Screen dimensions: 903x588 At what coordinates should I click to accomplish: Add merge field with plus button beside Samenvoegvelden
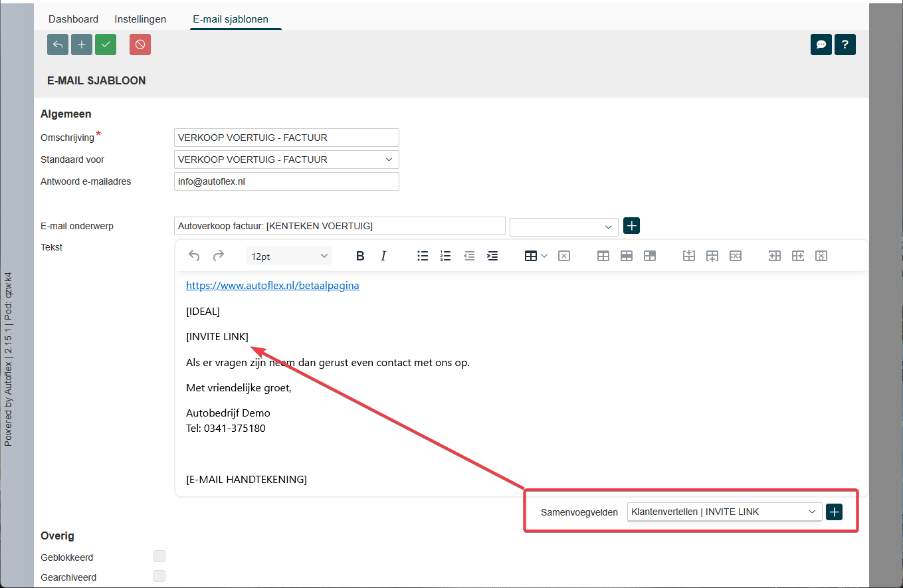pyautogui.click(x=834, y=512)
